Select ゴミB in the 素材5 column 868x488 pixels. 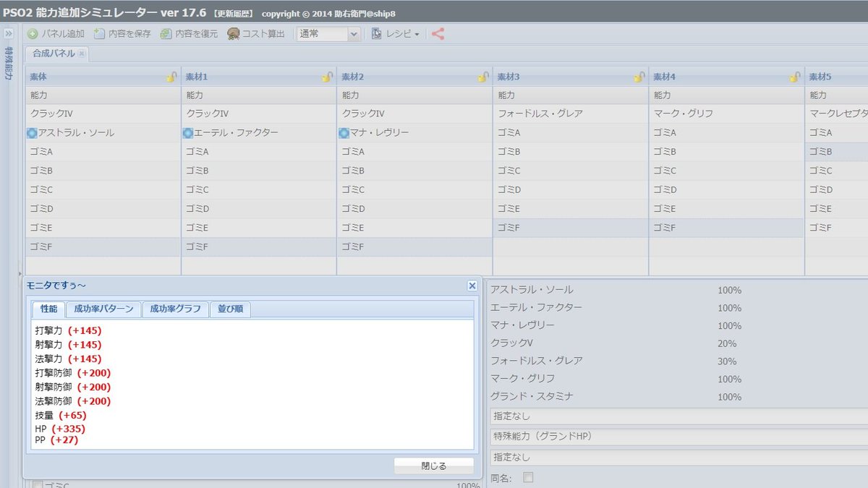pyautogui.click(x=837, y=152)
